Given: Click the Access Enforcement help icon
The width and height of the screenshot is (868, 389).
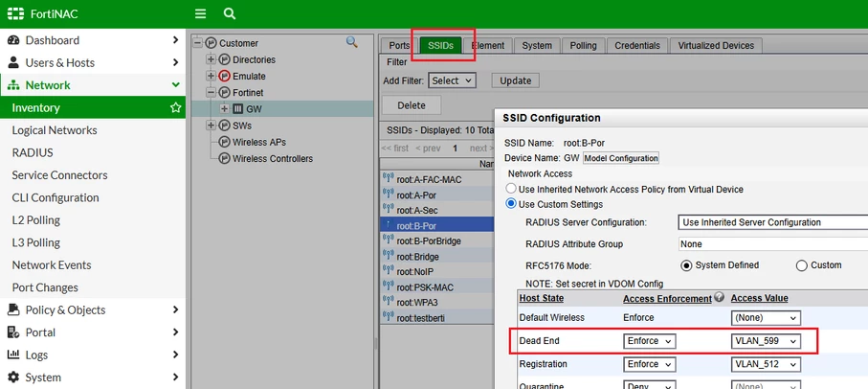Looking at the screenshot, I should coord(719,298).
